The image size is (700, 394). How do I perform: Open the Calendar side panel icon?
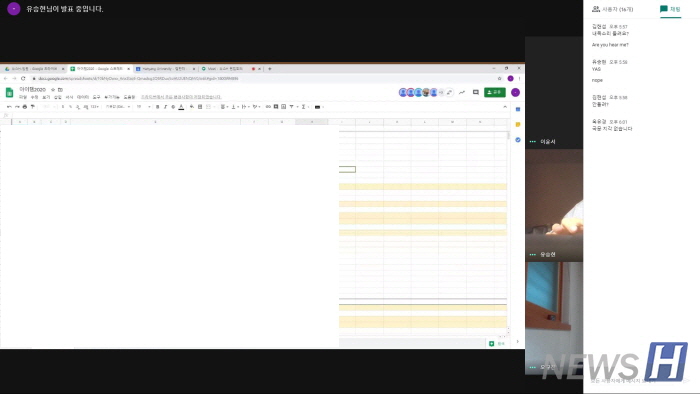click(518, 109)
